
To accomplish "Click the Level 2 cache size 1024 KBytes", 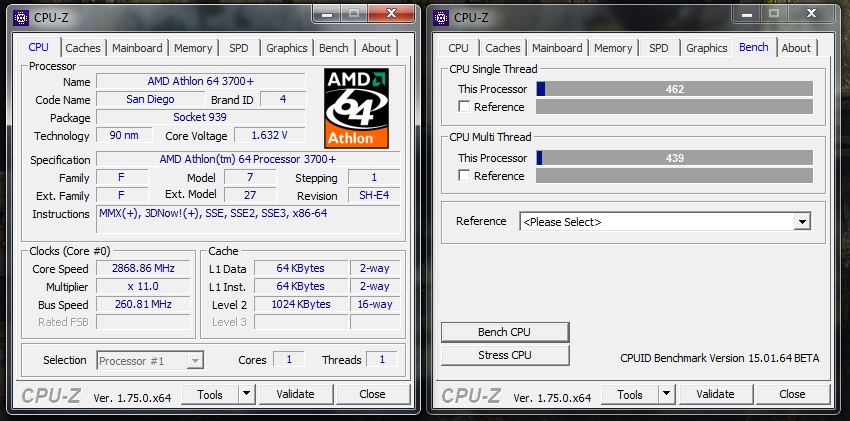I will coord(301,304).
